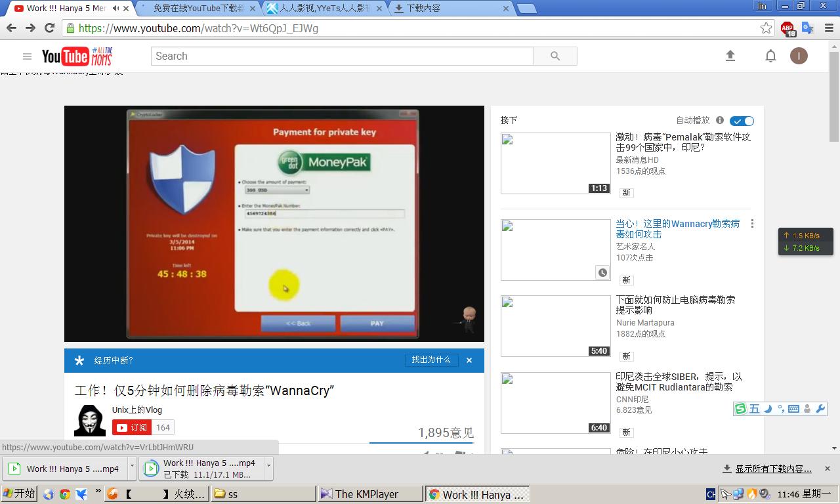Open the YouTube upload icon
840x504 pixels.
[x=730, y=56]
